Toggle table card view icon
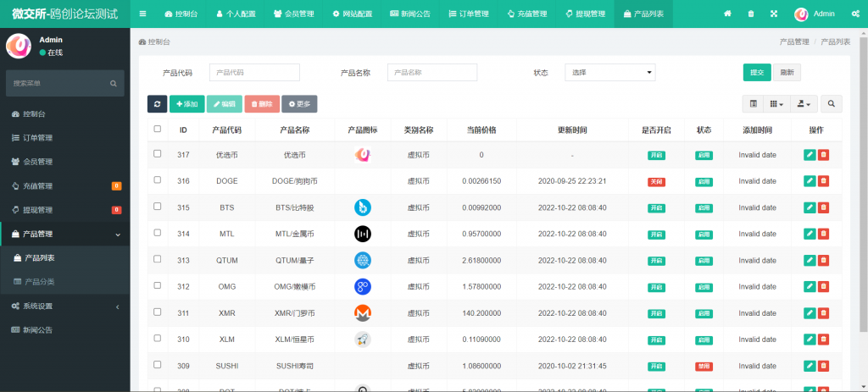The image size is (868, 392). pos(753,104)
